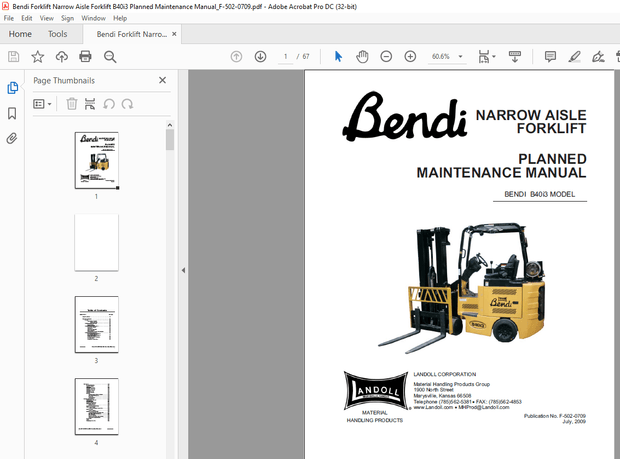Select the arrow Selection tool
The height and width of the screenshot is (459, 620).
pyautogui.click(x=338, y=57)
